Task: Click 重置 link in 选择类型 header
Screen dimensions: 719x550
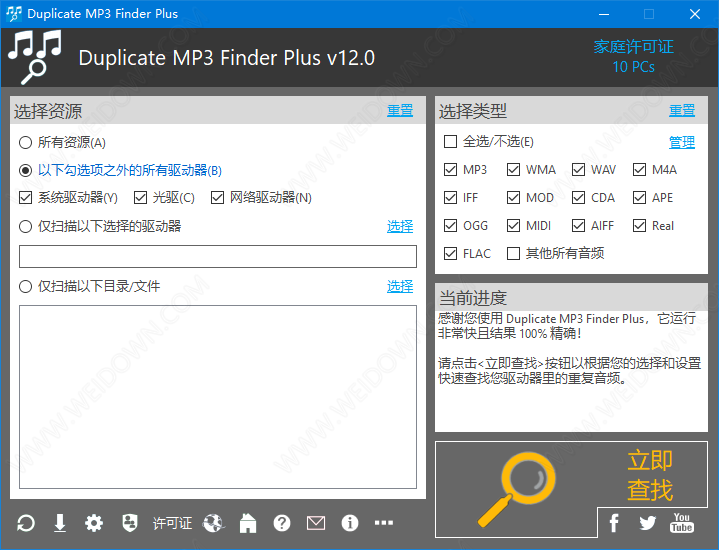Action: pos(682,111)
